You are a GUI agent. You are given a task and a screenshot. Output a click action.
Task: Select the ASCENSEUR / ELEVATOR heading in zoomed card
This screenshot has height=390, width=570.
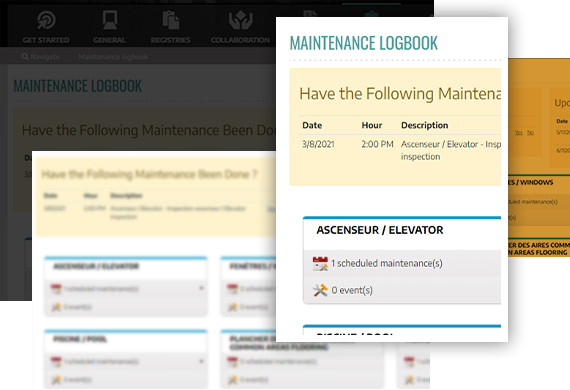click(380, 230)
